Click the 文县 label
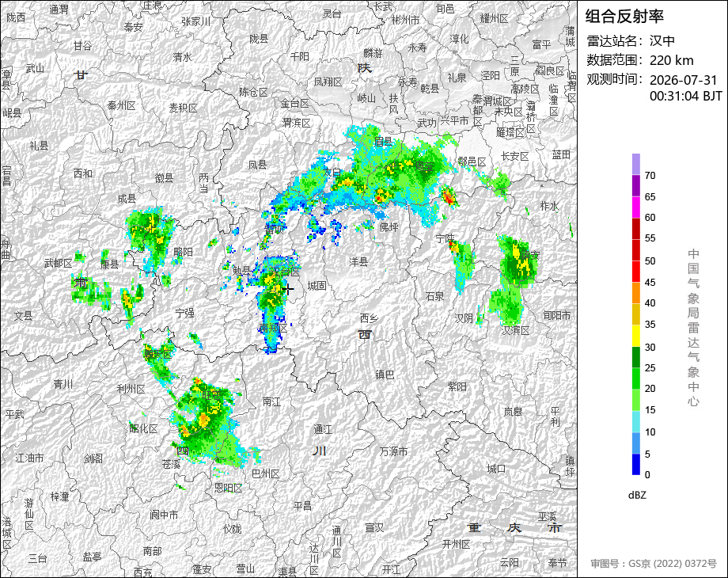Screen dimensions: 728x578 point(23,316)
